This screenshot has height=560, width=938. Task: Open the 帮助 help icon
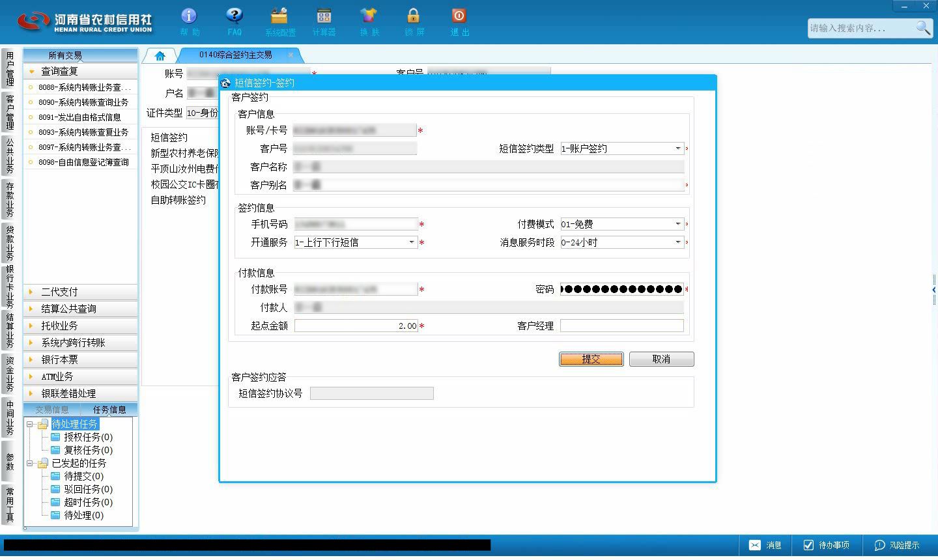coord(189,21)
